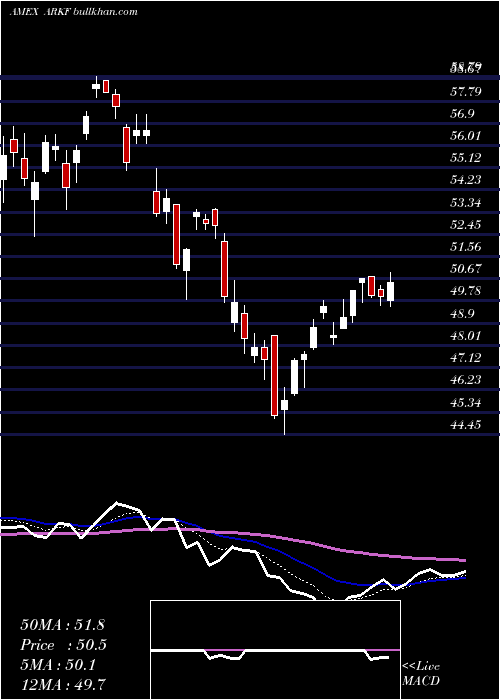Click the 48.9 price axis label
500x700 pixels.
point(463,314)
